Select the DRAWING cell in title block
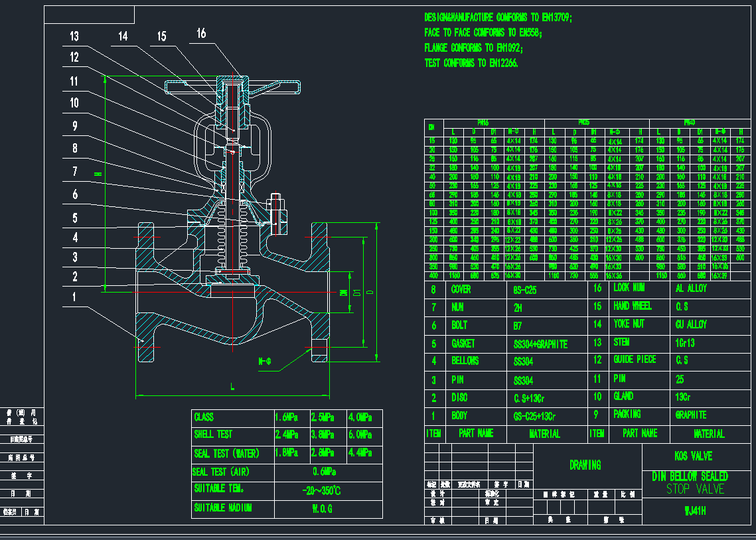 click(x=585, y=465)
